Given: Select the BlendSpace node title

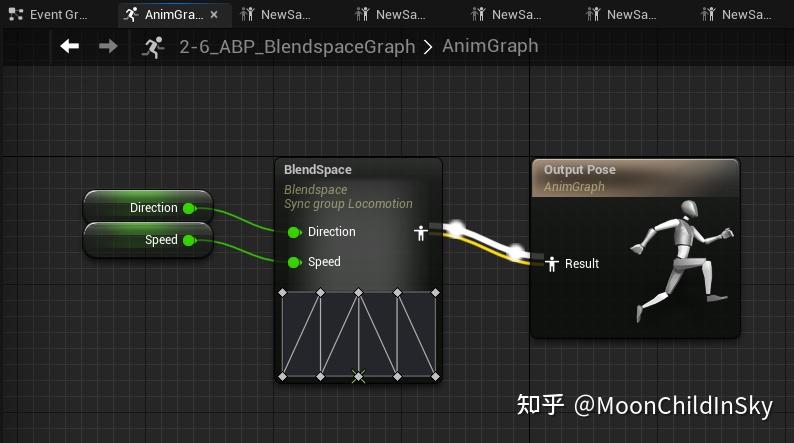Looking at the screenshot, I should (x=317, y=170).
